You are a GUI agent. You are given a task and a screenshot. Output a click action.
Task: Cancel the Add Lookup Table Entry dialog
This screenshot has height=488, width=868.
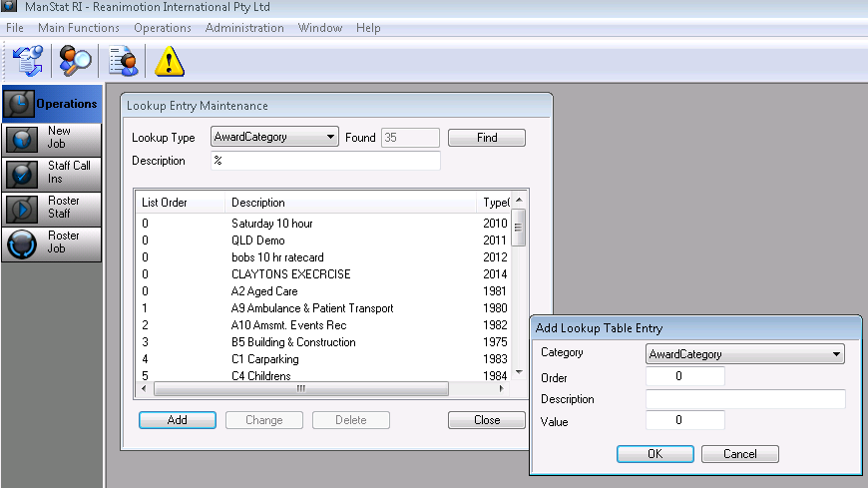click(x=739, y=454)
